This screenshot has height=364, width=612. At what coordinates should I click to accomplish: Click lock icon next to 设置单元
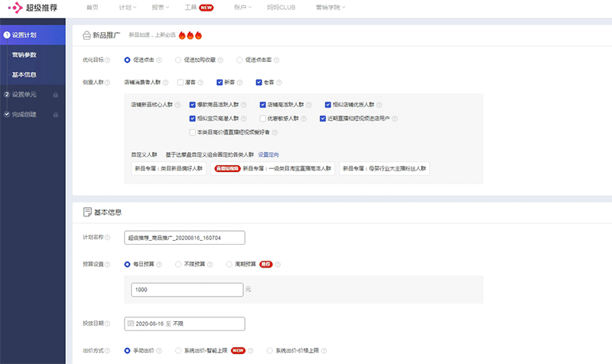pyautogui.click(x=55, y=95)
